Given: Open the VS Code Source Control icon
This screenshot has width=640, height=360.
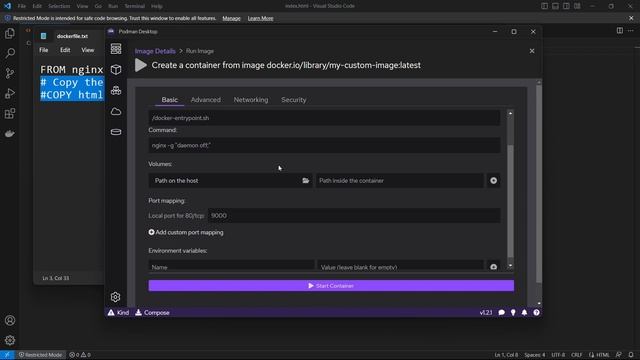Looking at the screenshot, I should click(10, 73).
